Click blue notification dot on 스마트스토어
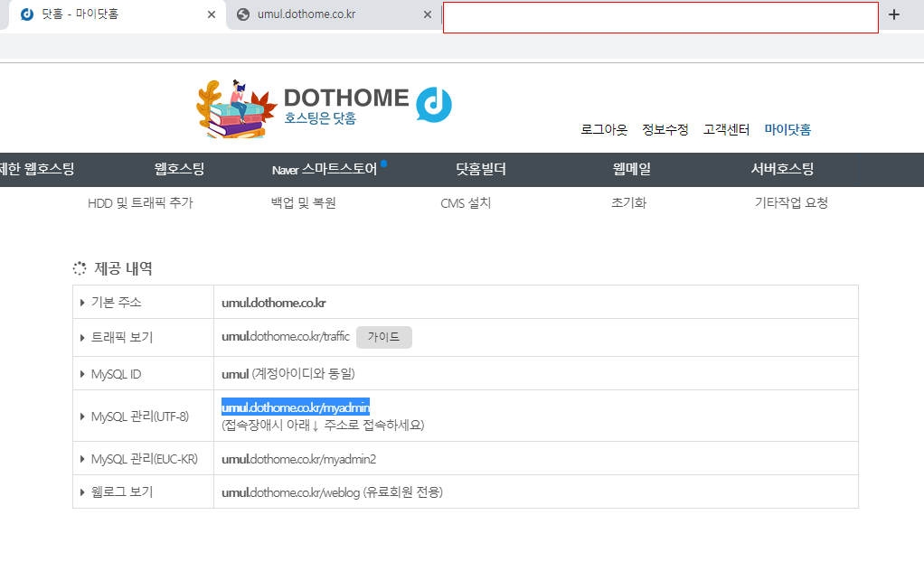 [x=383, y=163]
